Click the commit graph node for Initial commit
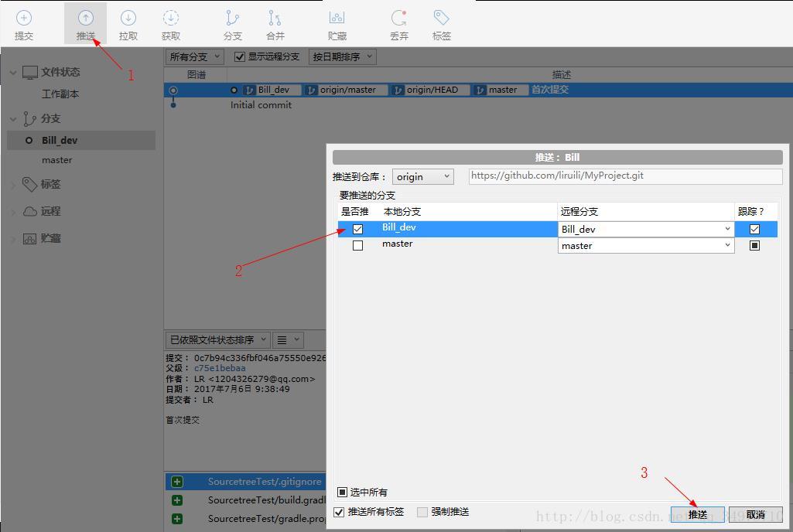This screenshot has height=532, width=793. coord(173,105)
